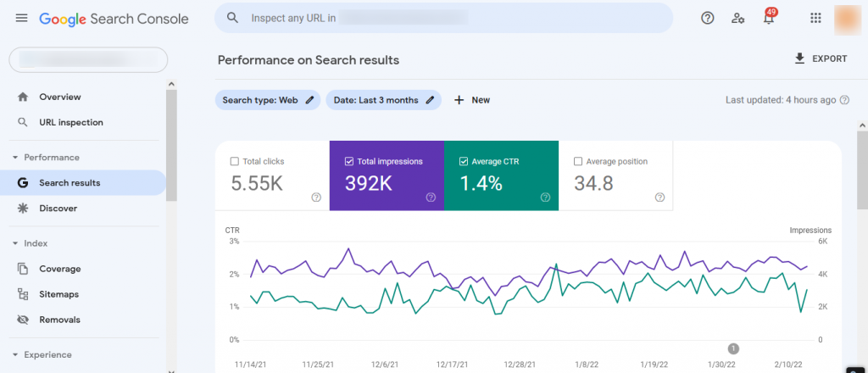
Task: Add a New filter
Action: tap(472, 100)
